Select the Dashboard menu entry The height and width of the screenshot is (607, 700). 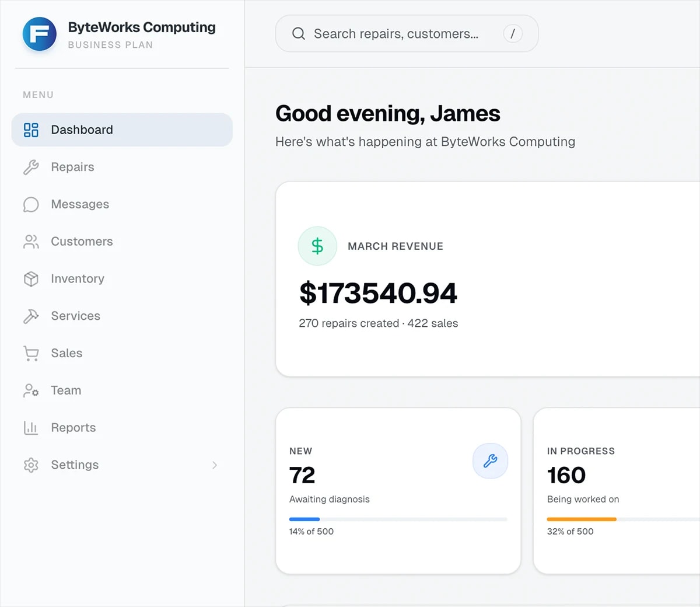point(82,130)
